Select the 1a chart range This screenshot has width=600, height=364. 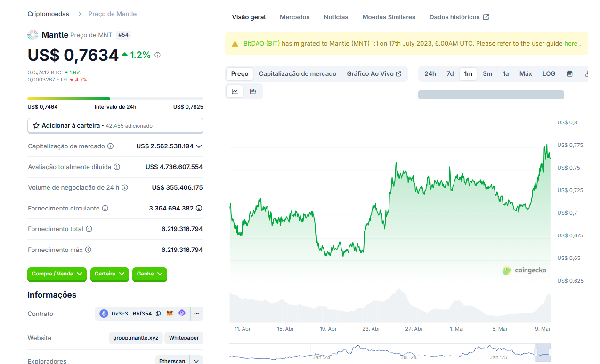[506, 74]
